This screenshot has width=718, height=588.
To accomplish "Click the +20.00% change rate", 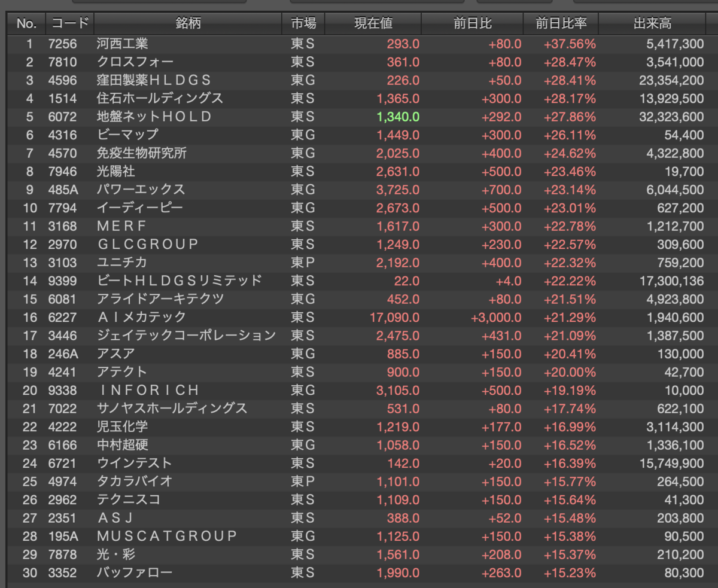I will [x=570, y=372].
